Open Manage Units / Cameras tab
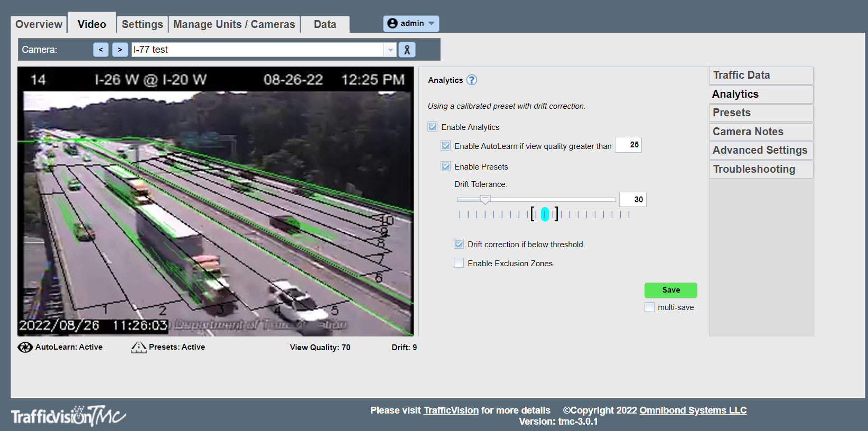The width and height of the screenshot is (868, 431). (234, 24)
